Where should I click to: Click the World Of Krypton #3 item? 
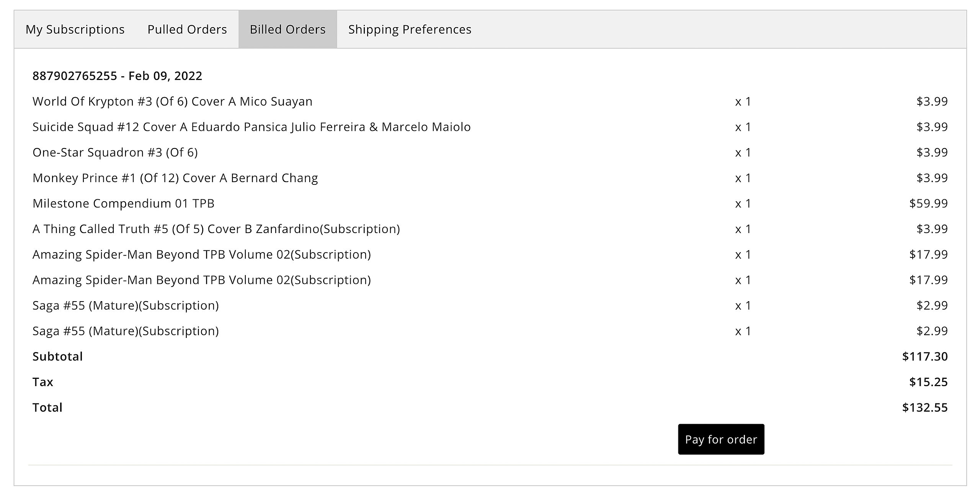[x=172, y=101]
